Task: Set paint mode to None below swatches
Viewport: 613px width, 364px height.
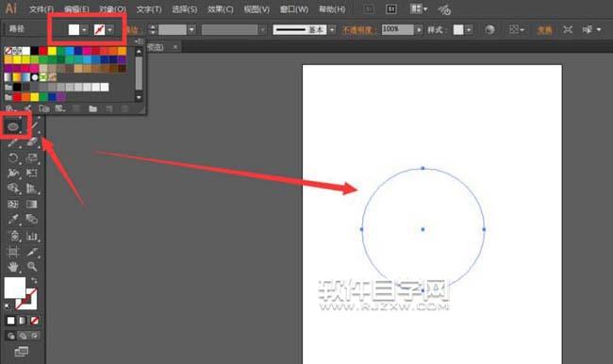Action: coord(34,321)
